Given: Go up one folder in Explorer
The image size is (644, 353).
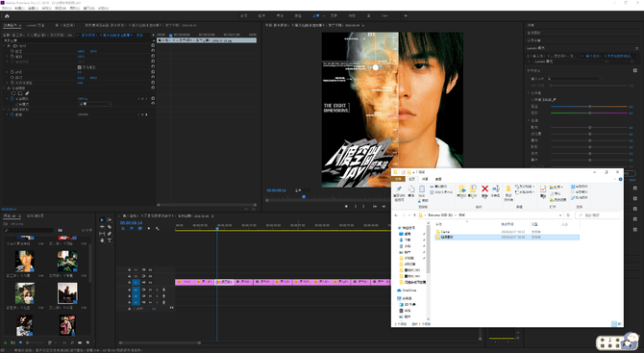Looking at the screenshot, I should point(414,215).
